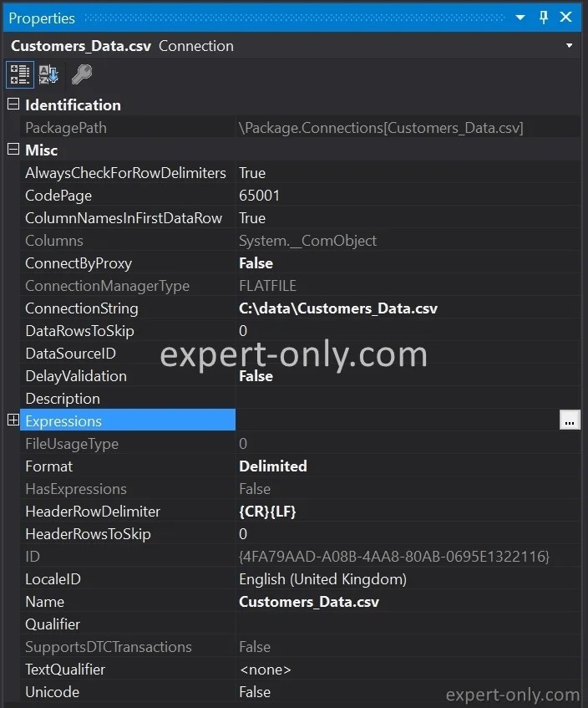Sort properties alphabetically
588x708 pixels.
pos(48,74)
